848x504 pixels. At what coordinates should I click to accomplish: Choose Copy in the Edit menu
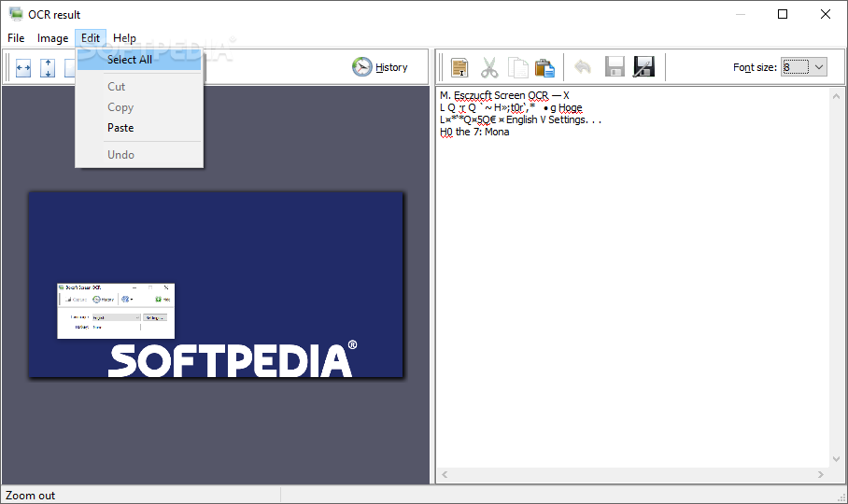(x=139, y=107)
